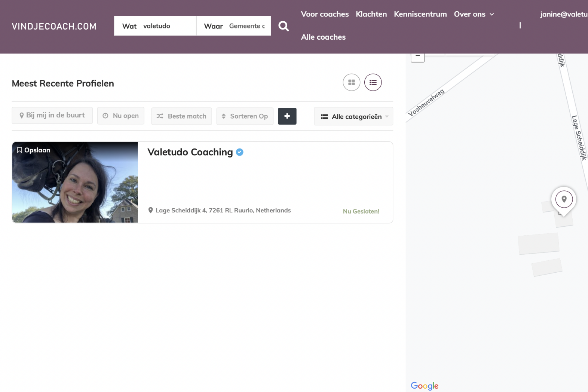Image resolution: width=588 pixels, height=392 pixels.
Task: Toggle the 'Nu open' filter
Action: point(121,116)
